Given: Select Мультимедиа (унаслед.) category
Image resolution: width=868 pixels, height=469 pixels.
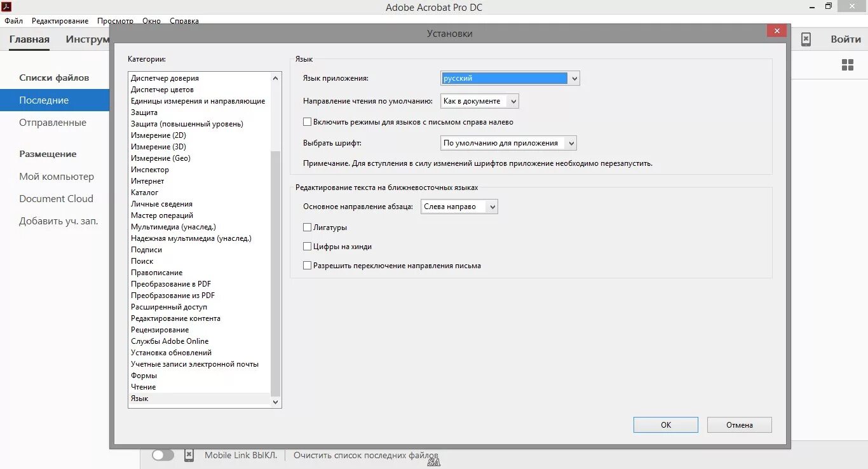Looking at the screenshot, I should [199, 227].
